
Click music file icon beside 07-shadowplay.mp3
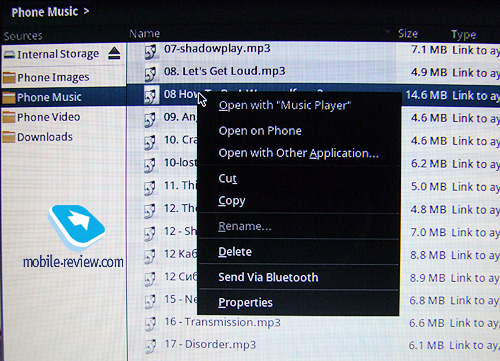click(150, 52)
